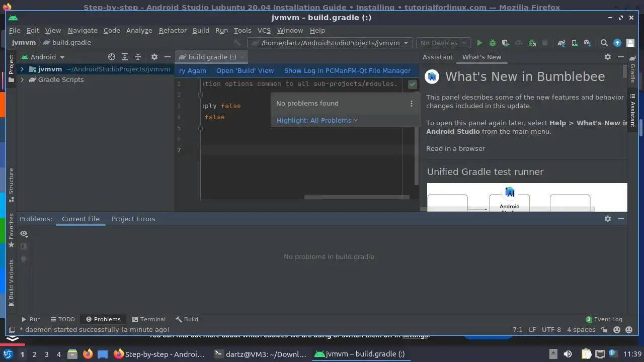
Task: Hide the Assistant panel
Action: click(621, 57)
